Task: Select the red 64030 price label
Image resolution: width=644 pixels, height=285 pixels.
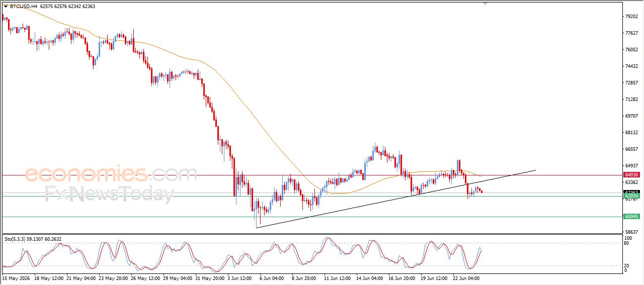Action: pyautogui.click(x=631, y=175)
